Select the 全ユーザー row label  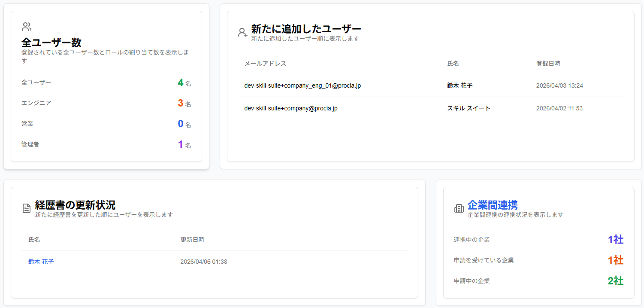[x=36, y=82]
